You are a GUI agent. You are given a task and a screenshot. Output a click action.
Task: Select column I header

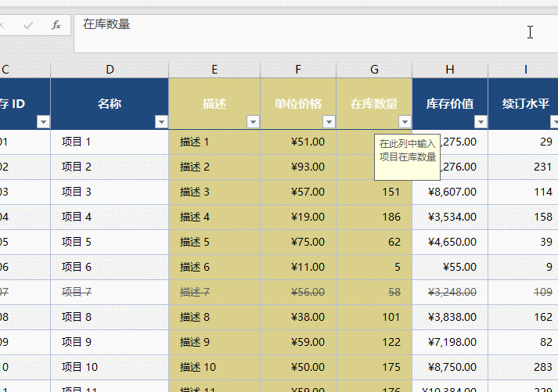click(526, 70)
